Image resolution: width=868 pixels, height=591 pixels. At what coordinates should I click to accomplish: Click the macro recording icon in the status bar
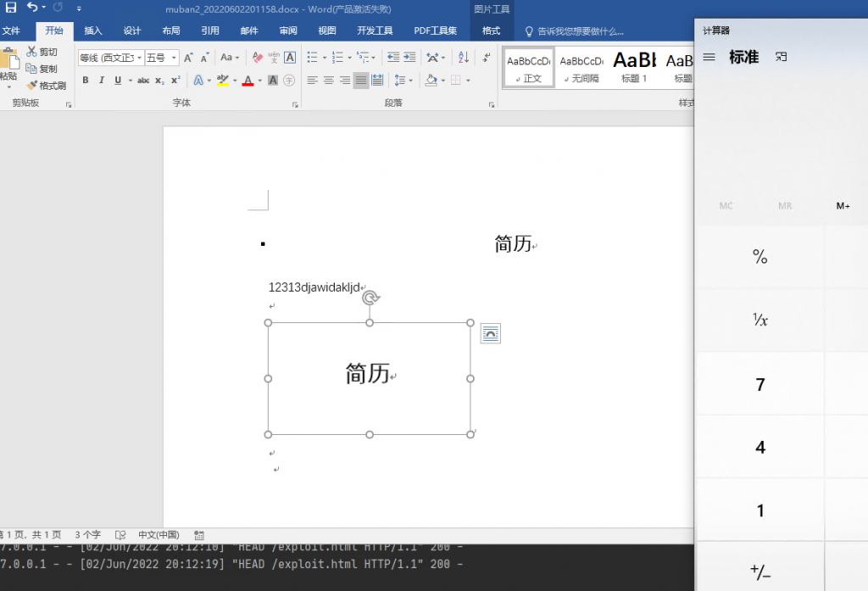[x=199, y=535]
